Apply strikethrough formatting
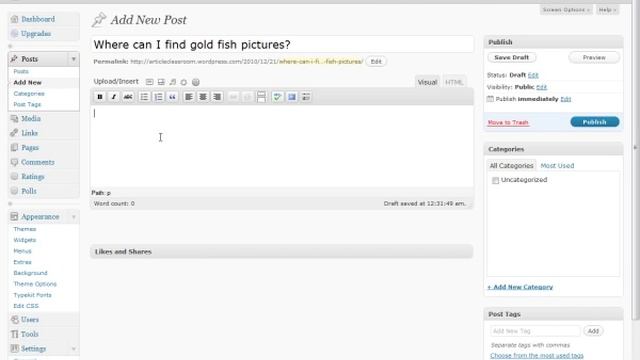The width and height of the screenshot is (640, 360). click(x=128, y=97)
